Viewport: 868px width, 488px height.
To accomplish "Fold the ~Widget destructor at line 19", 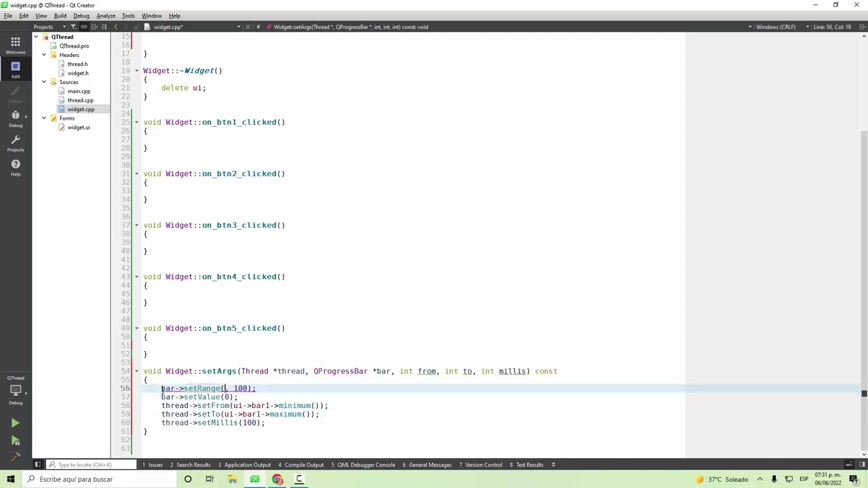I will pyautogui.click(x=136, y=71).
